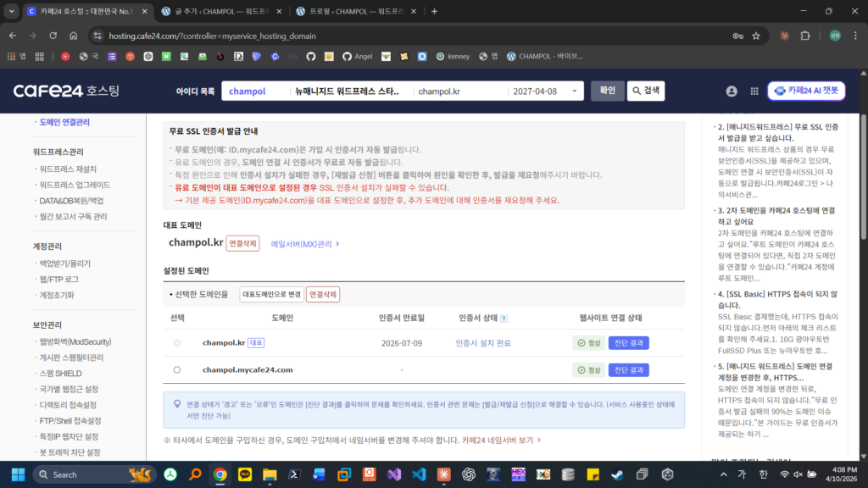Viewport: 868px width, 488px height.
Task: Open the apps grid icon in header
Action: pos(754,91)
